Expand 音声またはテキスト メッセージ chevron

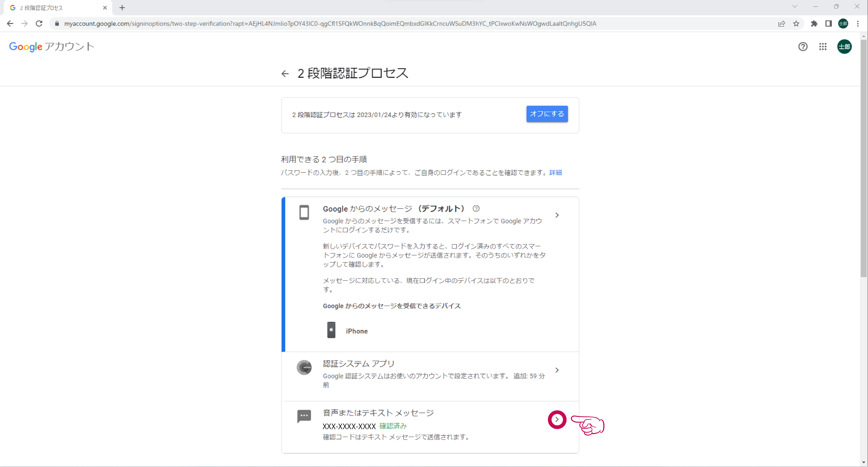(557, 419)
